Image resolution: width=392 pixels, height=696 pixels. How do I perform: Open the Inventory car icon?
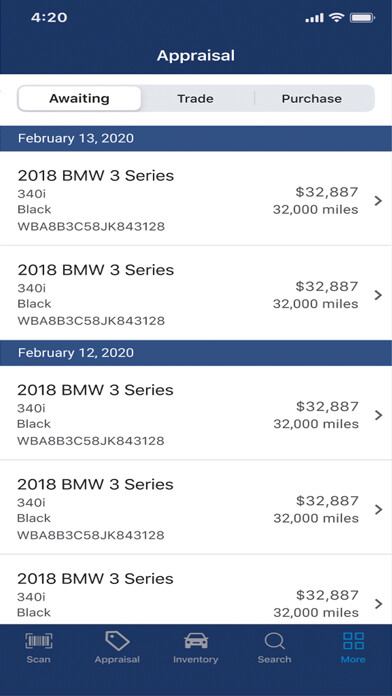pos(196,641)
